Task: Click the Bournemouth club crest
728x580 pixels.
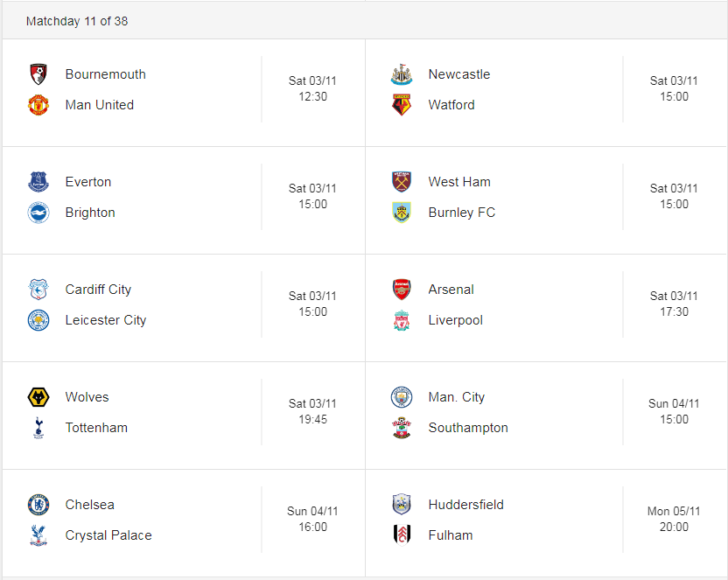Action: (x=38, y=74)
